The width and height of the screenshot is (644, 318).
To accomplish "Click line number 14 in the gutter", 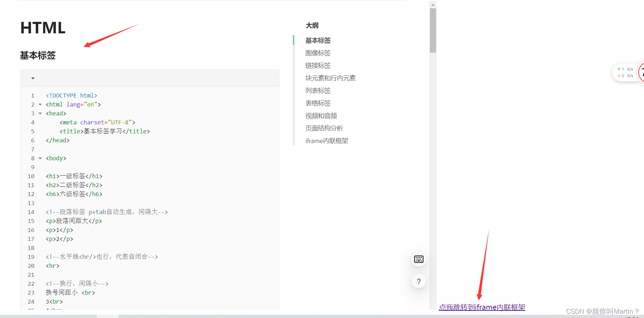I will tap(31, 212).
